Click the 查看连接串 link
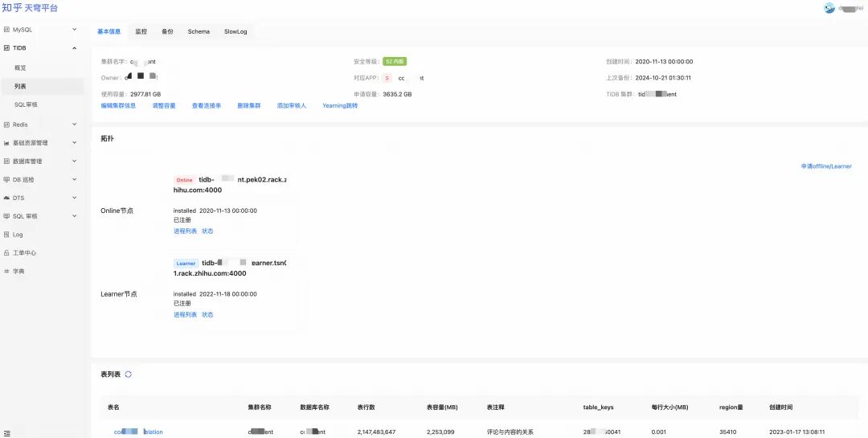 tap(207, 105)
